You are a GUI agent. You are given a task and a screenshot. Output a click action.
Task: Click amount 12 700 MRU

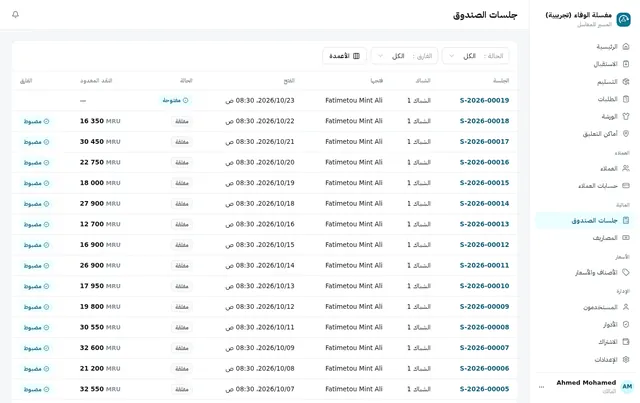(100, 224)
